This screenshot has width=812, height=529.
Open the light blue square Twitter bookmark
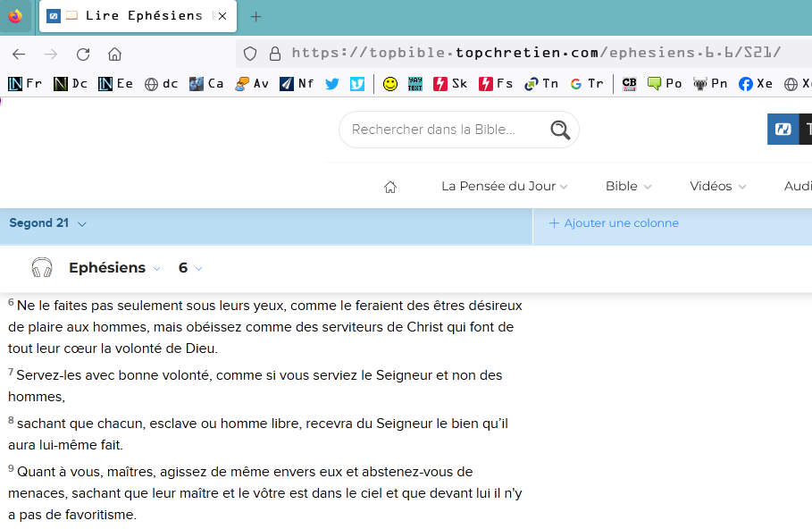tap(357, 84)
